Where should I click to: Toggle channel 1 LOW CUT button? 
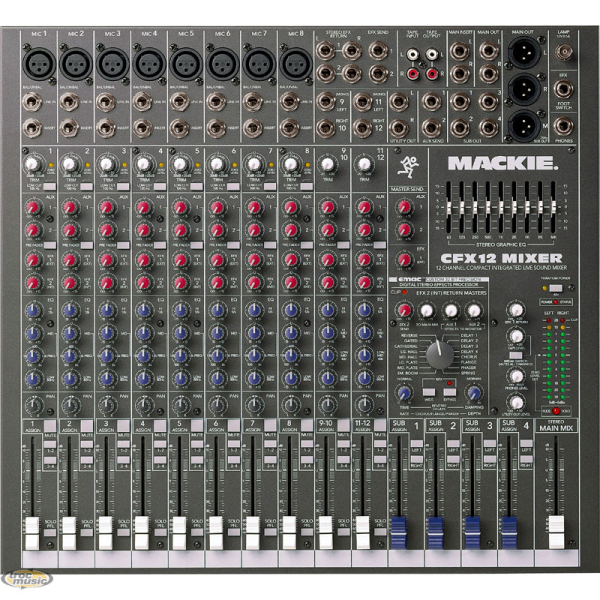pos(50,187)
